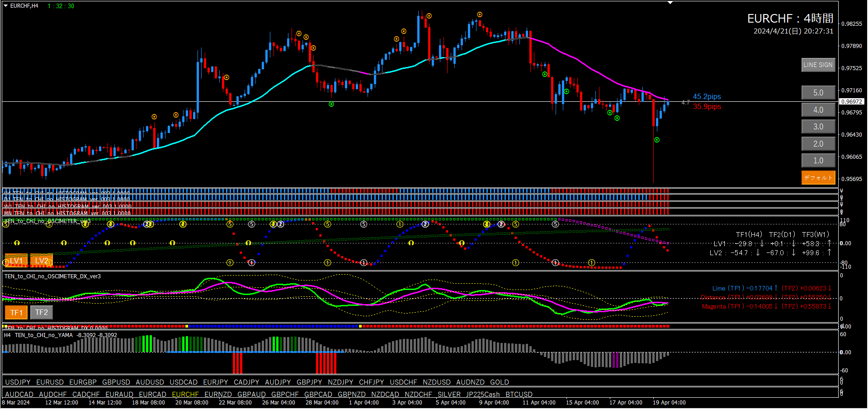Viewport: 868px width, 409px height.
Task: Open the EURAUD symbol
Action: click(119, 395)
